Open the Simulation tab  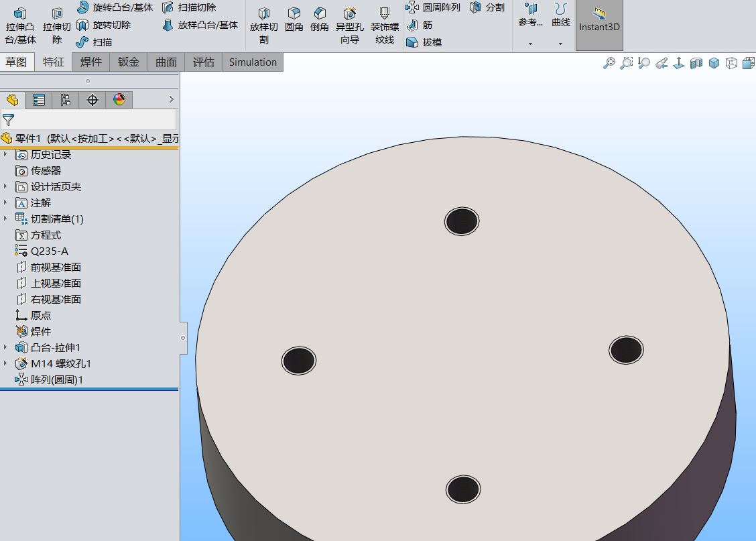point(253,62)
